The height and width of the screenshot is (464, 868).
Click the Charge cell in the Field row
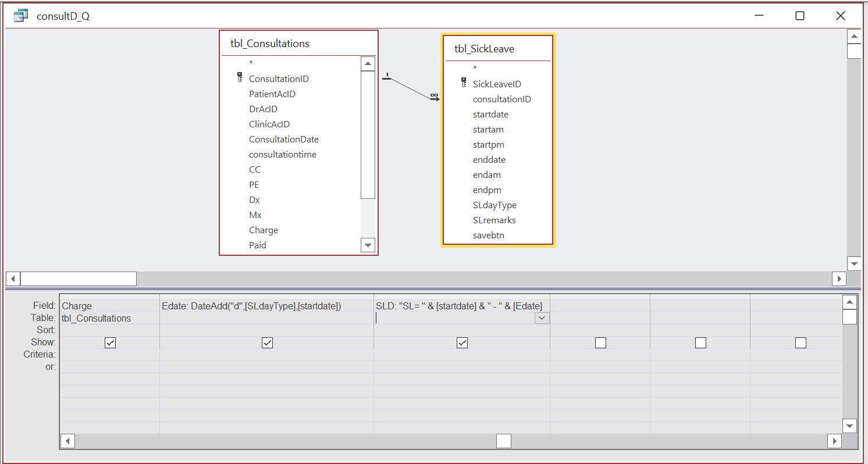point(109,306)
